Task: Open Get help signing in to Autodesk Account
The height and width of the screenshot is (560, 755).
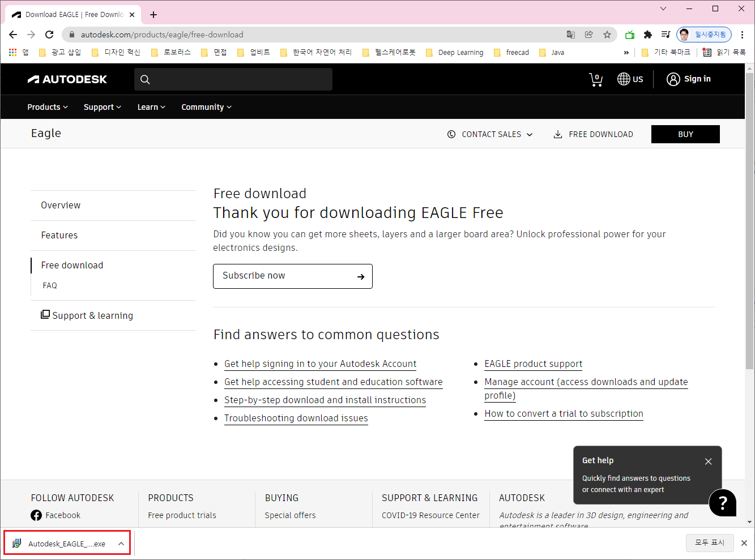Action: (x=320, y=364)
